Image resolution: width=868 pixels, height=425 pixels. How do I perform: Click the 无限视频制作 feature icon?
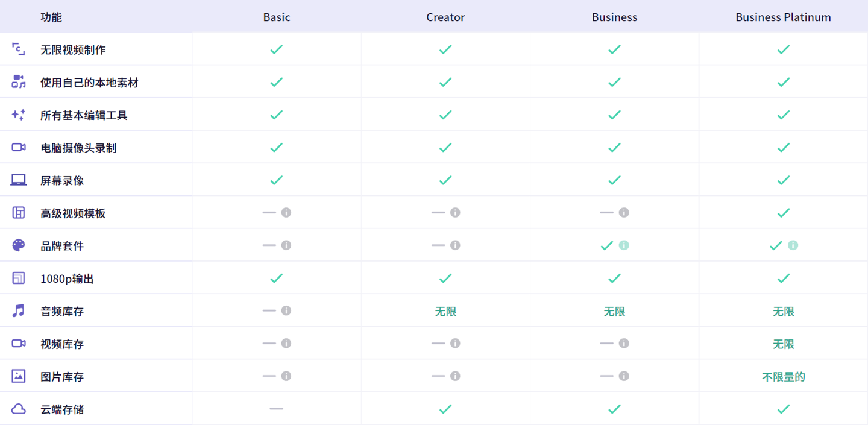pyautogui.click(x=19, y=49)
